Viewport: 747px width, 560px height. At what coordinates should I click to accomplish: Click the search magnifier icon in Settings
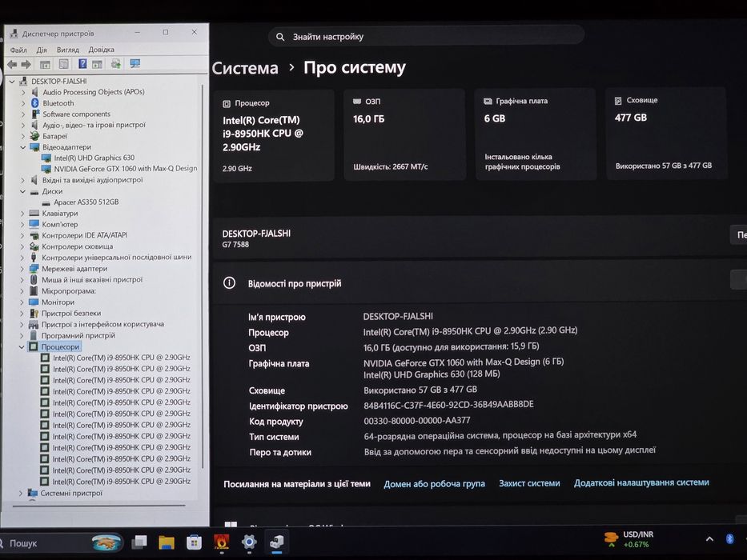click(280, 37)
